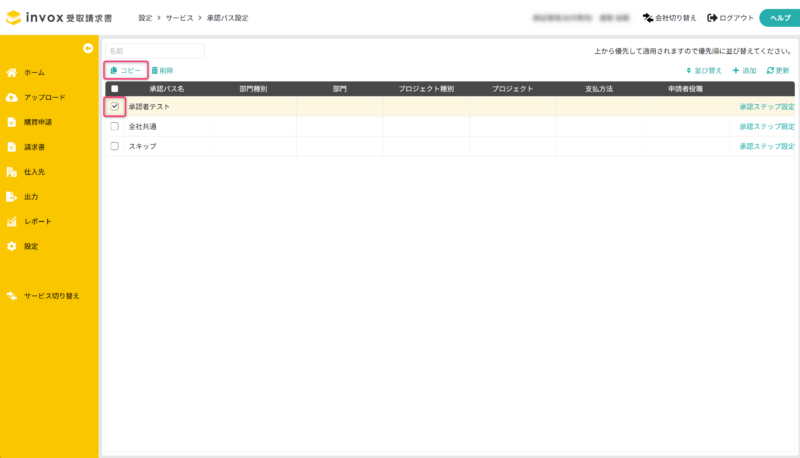800x458 pixels.
Task: Open 承認ステップ設定 for スキップ
Action: tap(767, 146)
